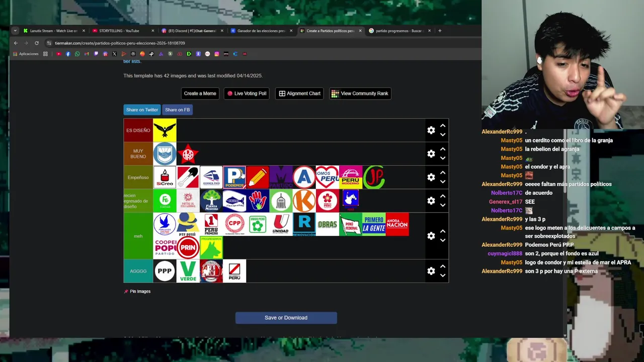This screenshot has width=644, height=362.
Task: Switch to Lanutix Stream tab
Action: [54, 31]
